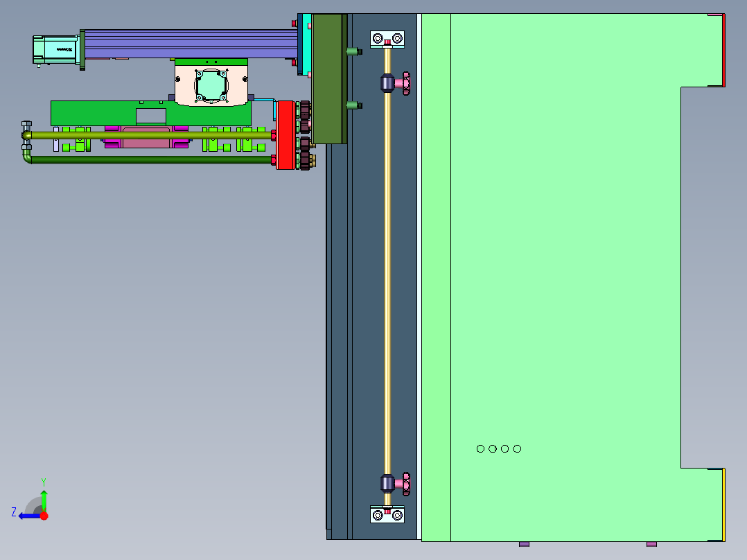Select the purple linear actuator rail
Viewport: 747px width, 560px height.
(191, 44)
